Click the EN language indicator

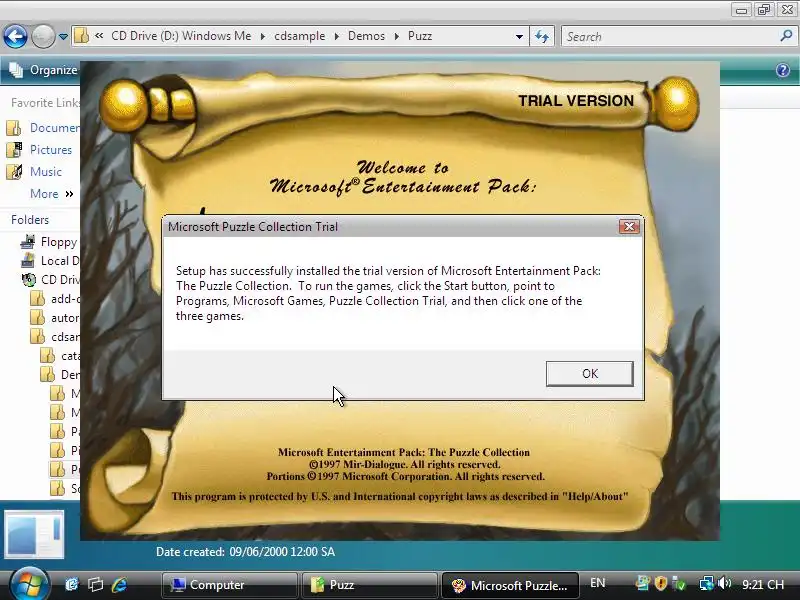(x=597, y=583)
